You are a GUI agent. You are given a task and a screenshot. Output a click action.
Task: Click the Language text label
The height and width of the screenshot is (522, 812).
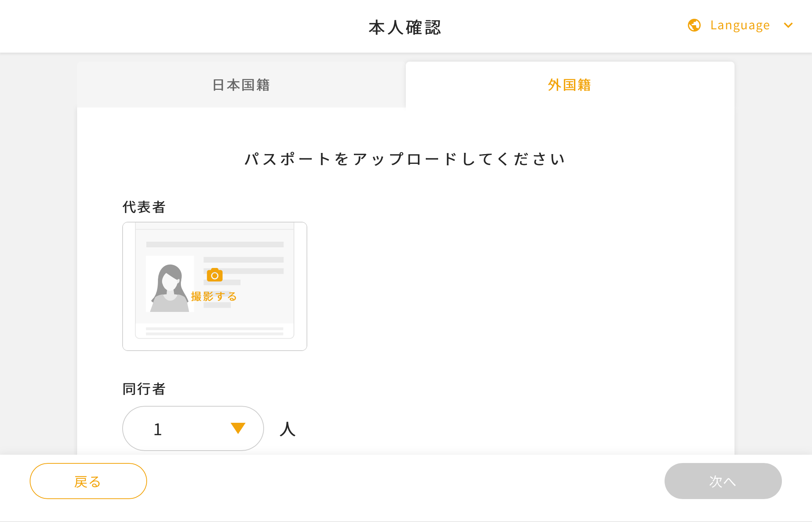(740, 25)
